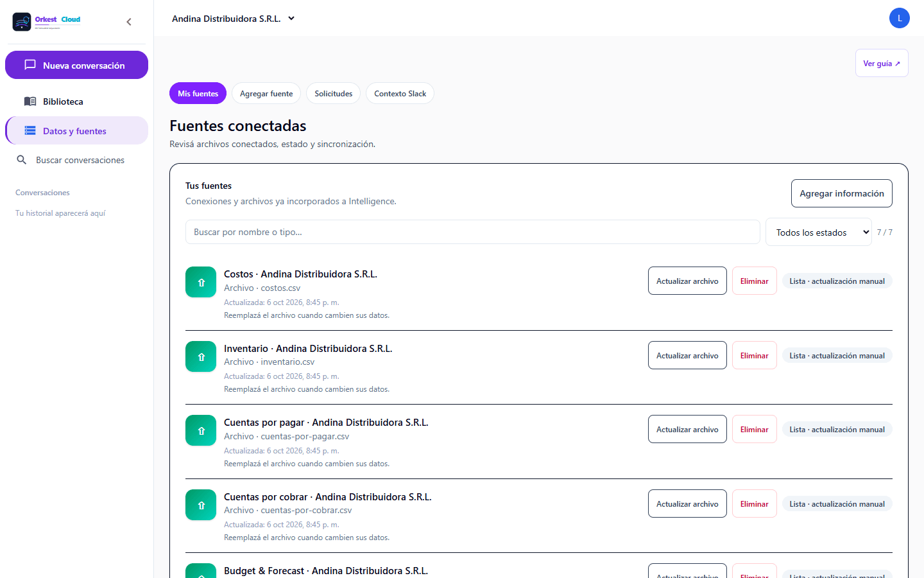Viewport: 924px width, 578px height.
Task: Switch to the Agregar fuente tab
Action: (266, 93)
